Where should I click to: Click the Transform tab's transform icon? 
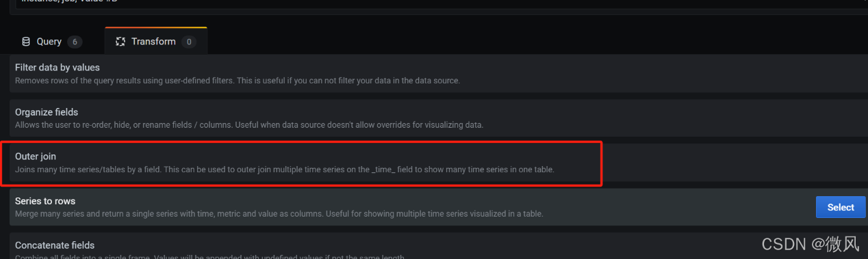click(x=120, y=42)
